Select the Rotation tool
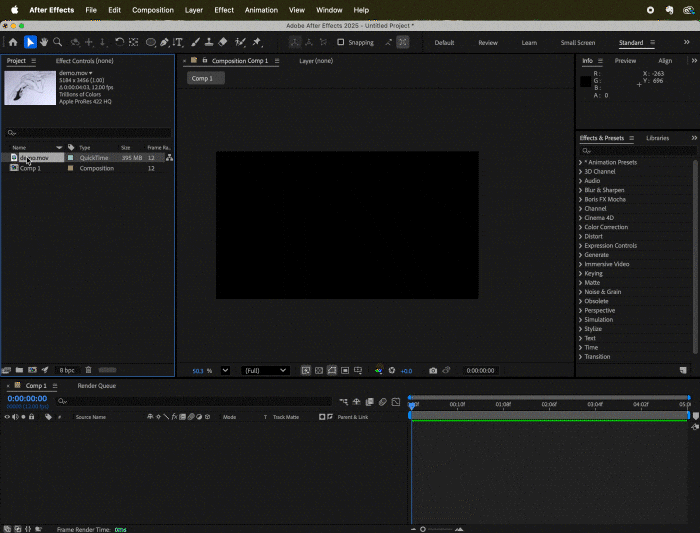The width and height of the screenshot is (700, 533). tap(119, 42)
